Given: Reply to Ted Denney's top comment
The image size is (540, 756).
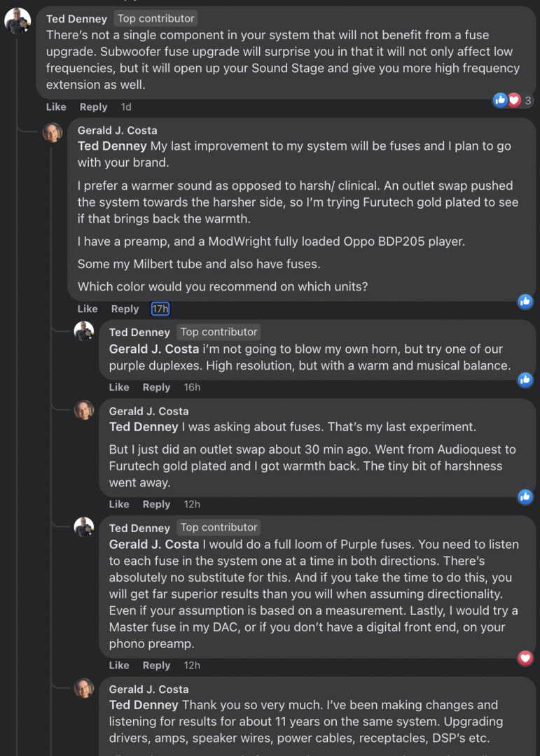Looking at the screenshot, I should (93, 107).
